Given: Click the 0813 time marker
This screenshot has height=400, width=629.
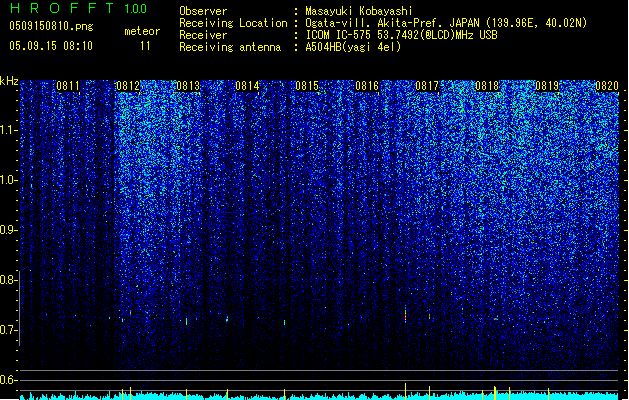Looking at the screenshot, I should click(x=188, y=86).
